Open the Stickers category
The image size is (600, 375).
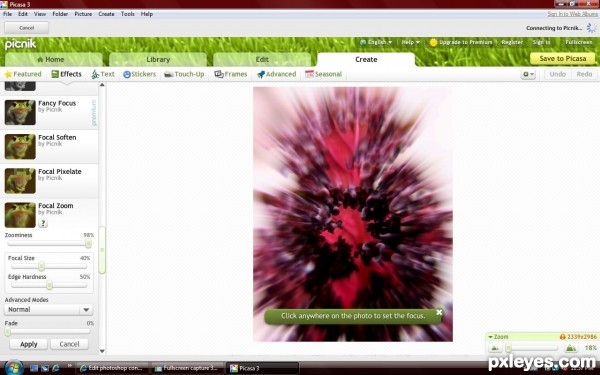(x=140, y=74)
